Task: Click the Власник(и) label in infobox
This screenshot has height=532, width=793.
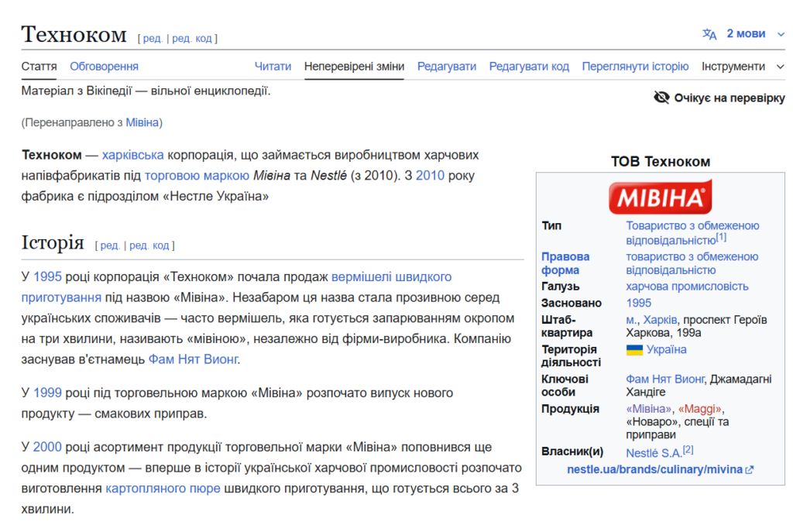Action: [x=572, y=451]
